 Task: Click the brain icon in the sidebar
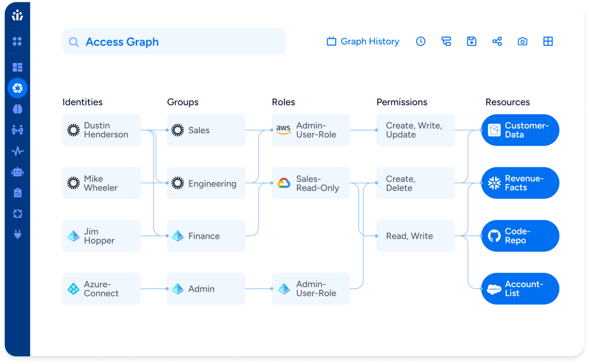click(x=17, y=109)
